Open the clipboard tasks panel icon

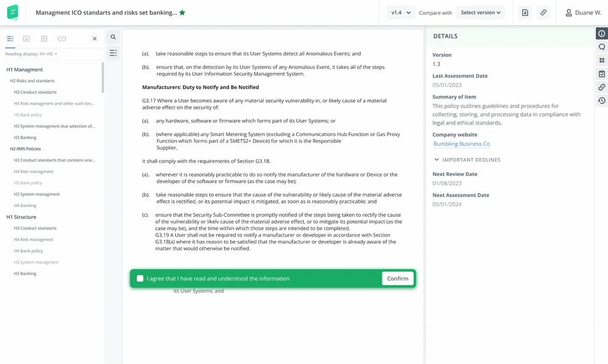602,74
